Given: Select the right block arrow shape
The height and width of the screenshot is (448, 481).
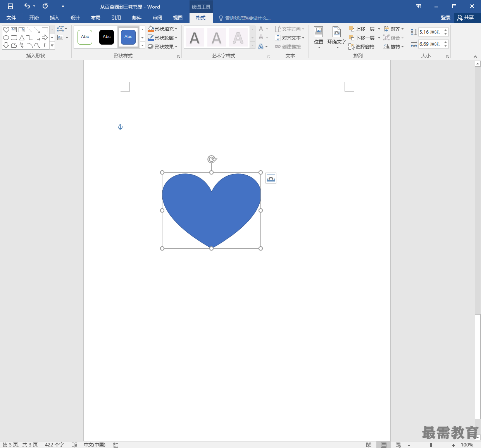Looking at the screenshot, I should coord(45,38).
